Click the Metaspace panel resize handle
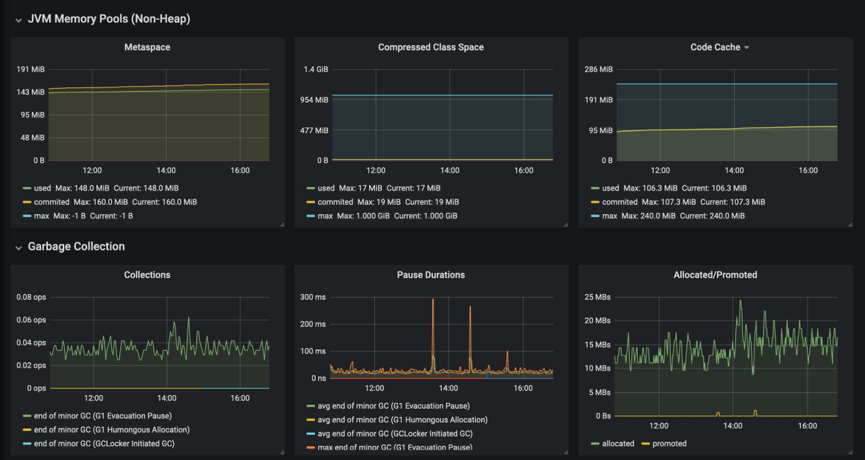This screenshot has height=460, width=865. point(281,225)
